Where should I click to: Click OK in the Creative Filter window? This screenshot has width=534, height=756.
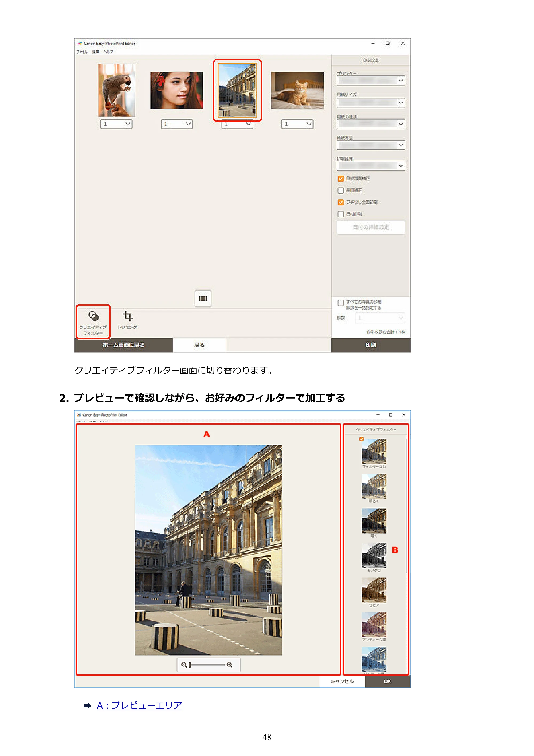point(388,681)
